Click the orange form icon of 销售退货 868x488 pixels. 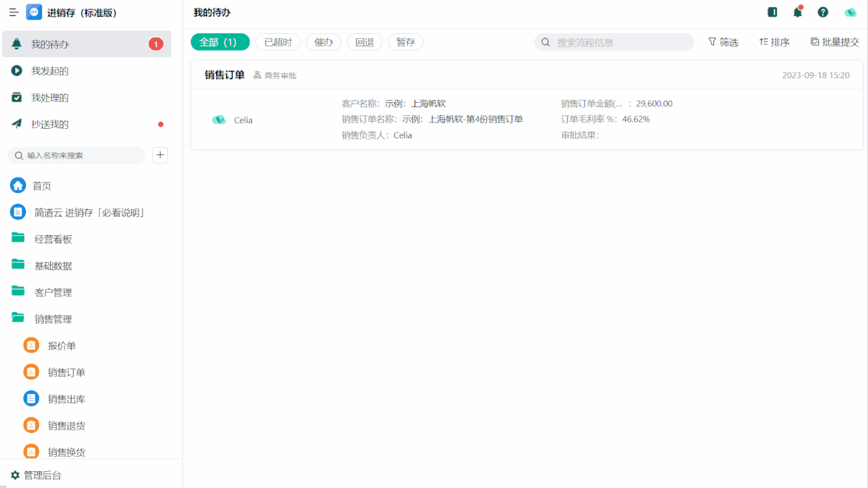click(31, 425)
